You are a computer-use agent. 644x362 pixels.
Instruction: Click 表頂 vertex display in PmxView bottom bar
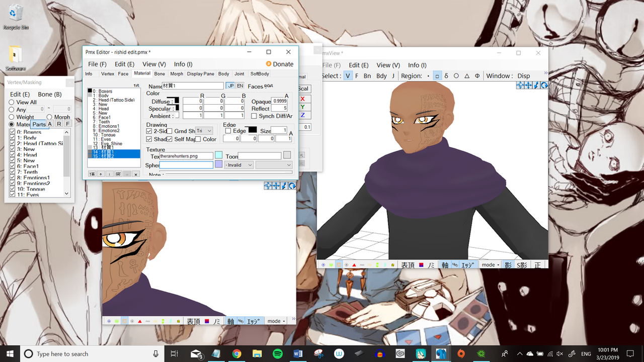(x=408, y=265)
